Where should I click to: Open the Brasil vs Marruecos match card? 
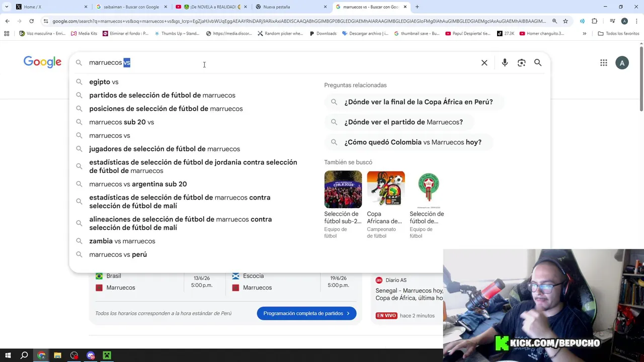click(x=157, y=282)
